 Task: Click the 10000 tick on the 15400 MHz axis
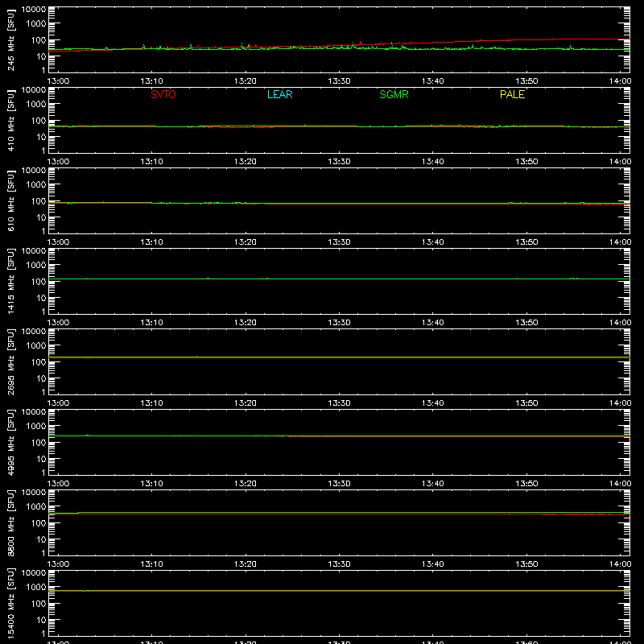pyautogui.click(x=34, y=573)
